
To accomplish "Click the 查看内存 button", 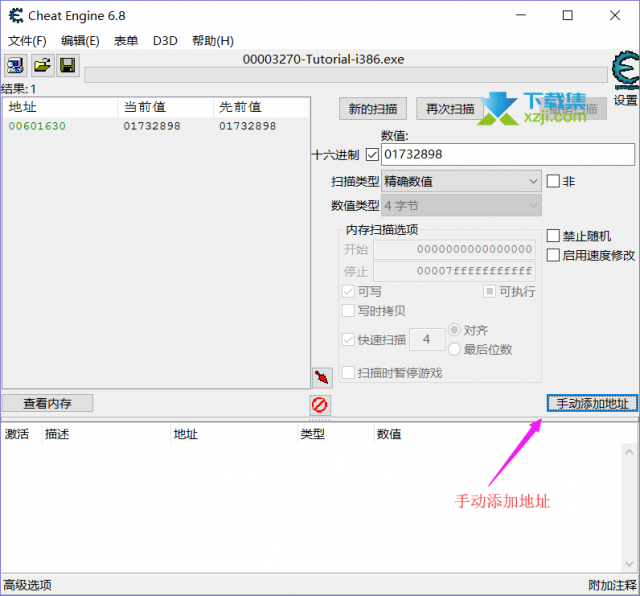I will (x=47, y=403).
